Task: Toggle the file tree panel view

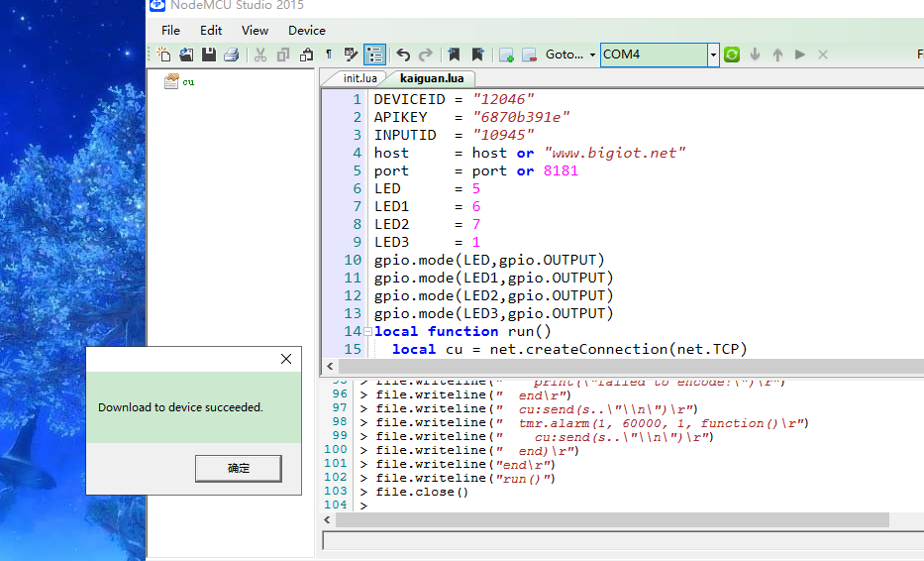Action: tap(374, 55)
